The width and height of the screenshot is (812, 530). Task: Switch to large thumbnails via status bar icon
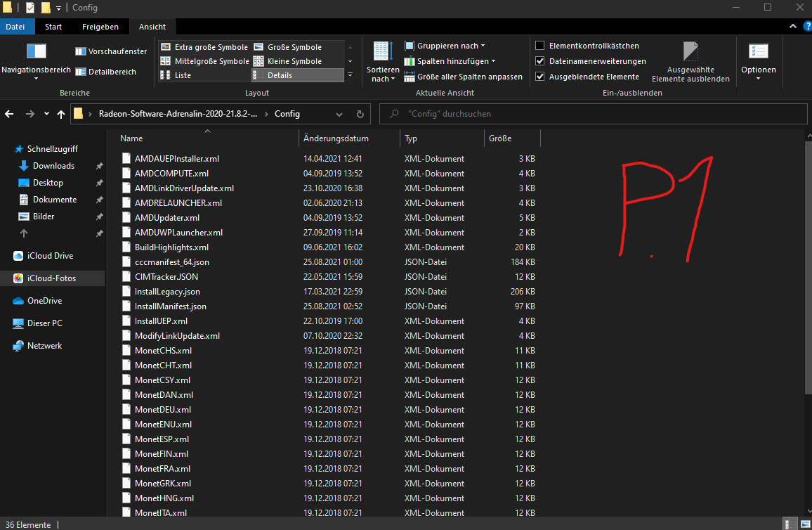tap(805, 524)
